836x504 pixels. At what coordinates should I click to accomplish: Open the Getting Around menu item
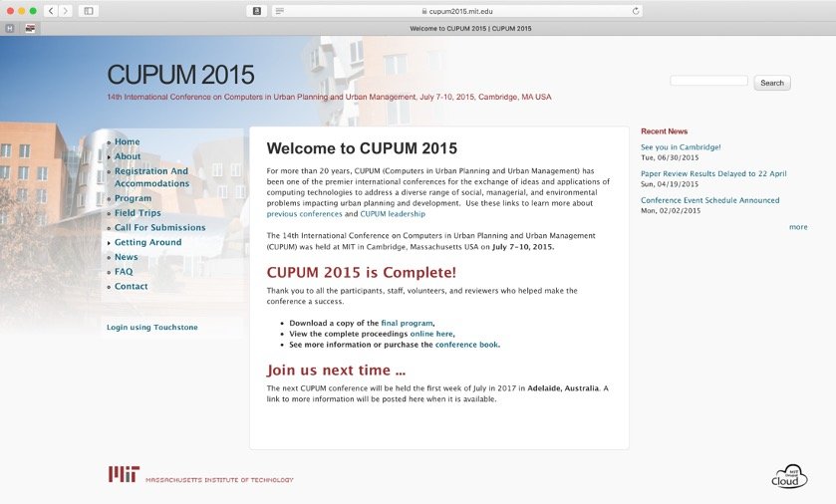147,242
